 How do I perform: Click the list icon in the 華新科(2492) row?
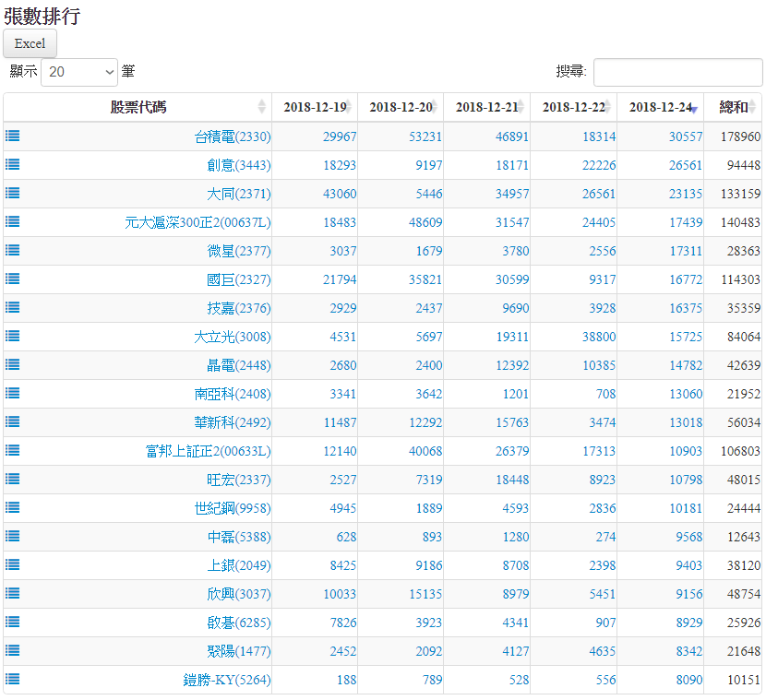tap(13, 421)
